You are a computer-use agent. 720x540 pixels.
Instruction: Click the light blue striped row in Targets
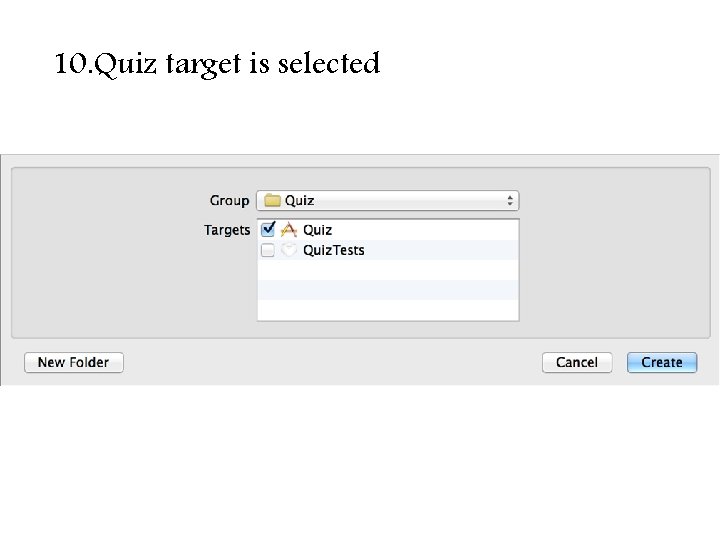(388, 290)
